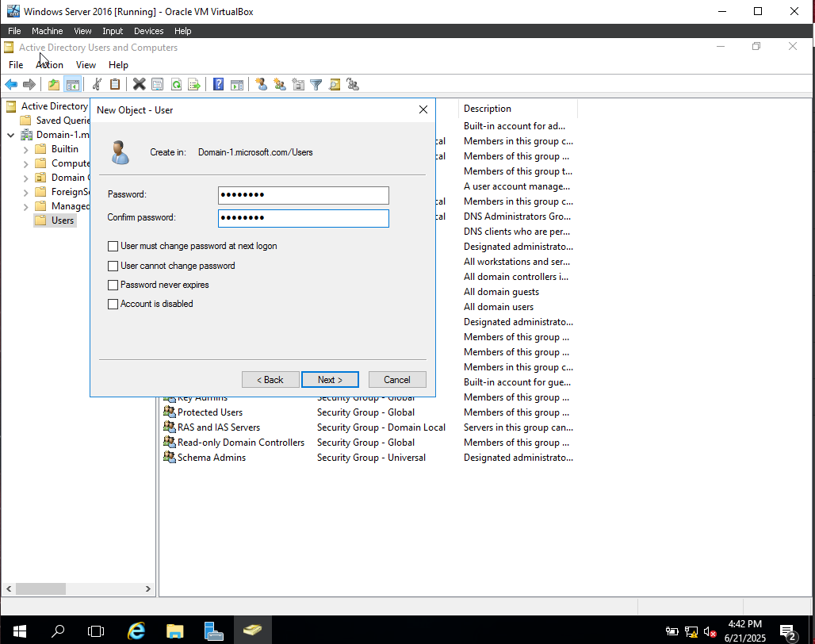Image resolution: width=815 pixels, height=644 pixels.
Task: Click the taskbar Search magnifier icon
Action: [x=58, y=631]
